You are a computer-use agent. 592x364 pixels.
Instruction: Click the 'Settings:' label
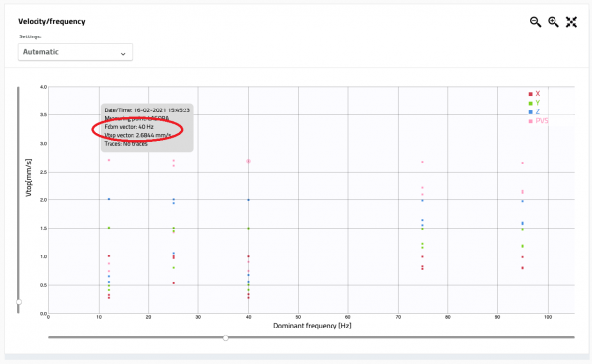coord(31,36)
